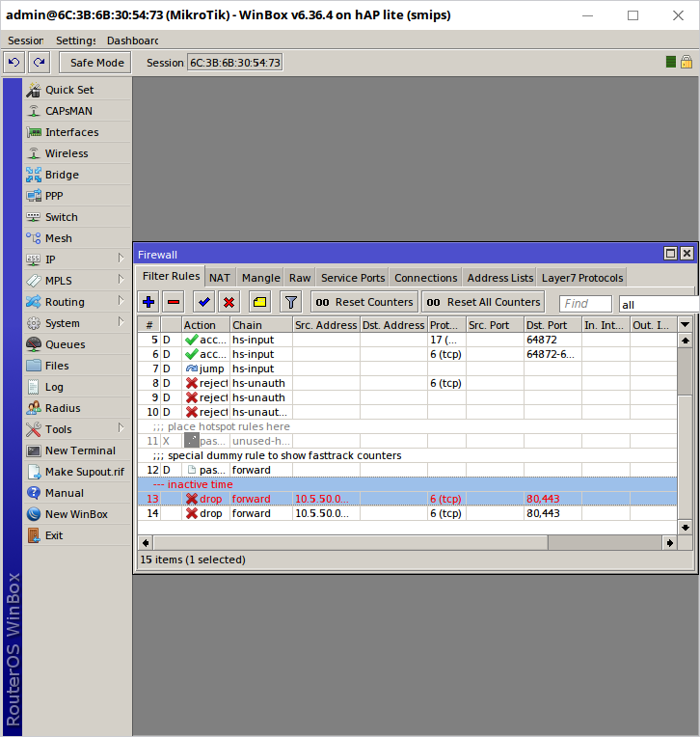Sort by the Dst. Port column header
This screenshot has width=700, height=737.
coord(552,325)
